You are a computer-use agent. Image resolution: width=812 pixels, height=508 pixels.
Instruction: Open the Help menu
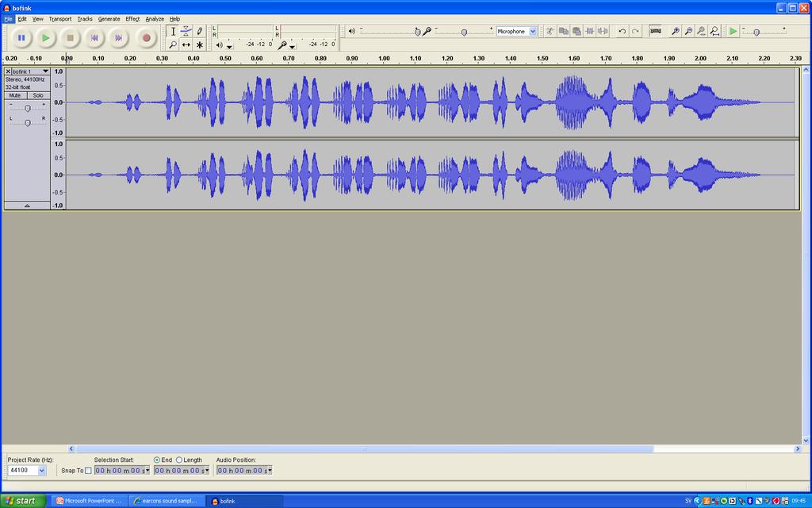coord(174,19)
